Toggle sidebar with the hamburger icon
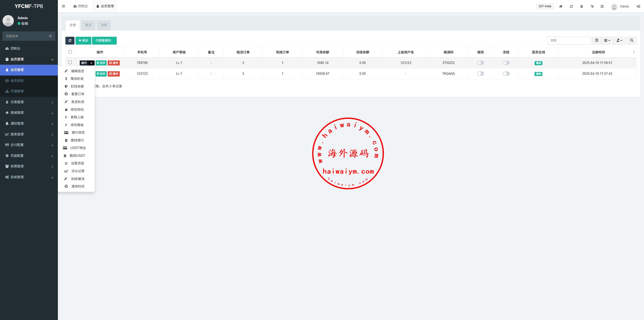644x320 pixels. pos(64,6)
